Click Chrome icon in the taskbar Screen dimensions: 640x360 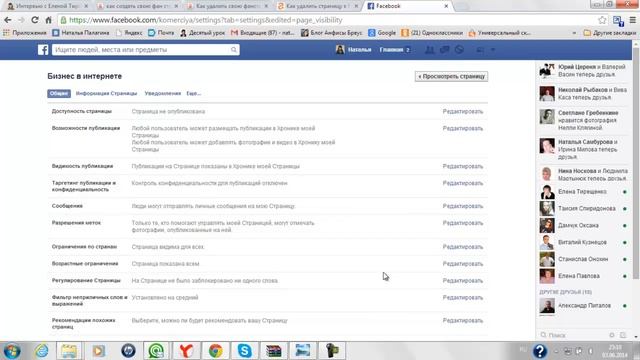click(215, 351)
